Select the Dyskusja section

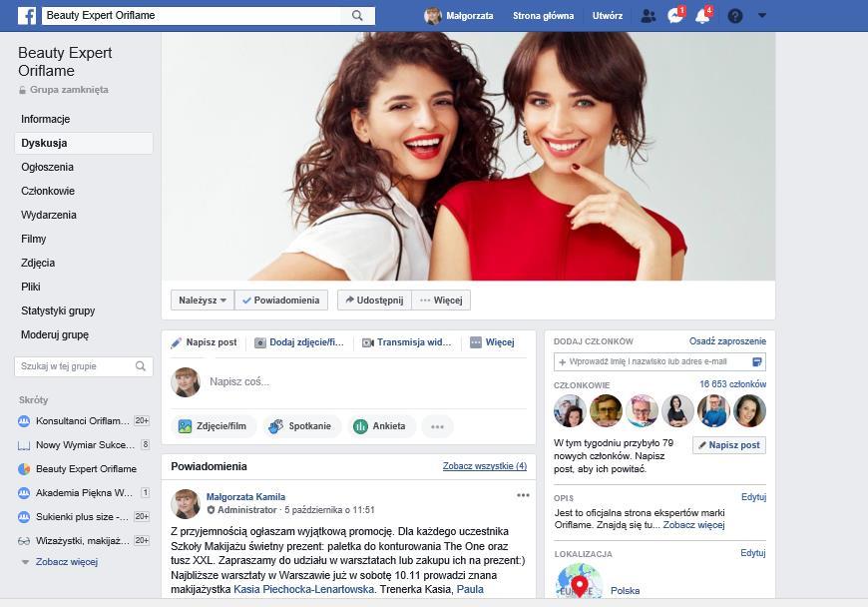pos(84,143)
